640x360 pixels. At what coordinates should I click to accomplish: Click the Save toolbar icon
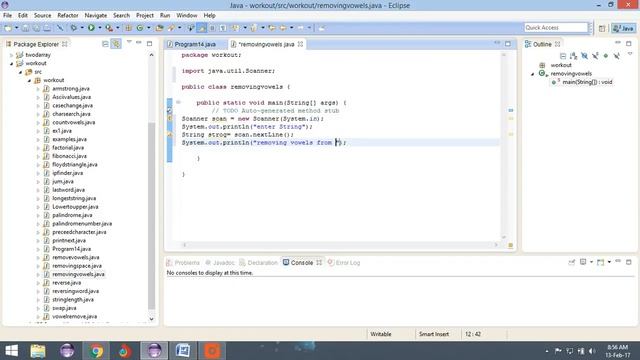(x=25, y=28)
